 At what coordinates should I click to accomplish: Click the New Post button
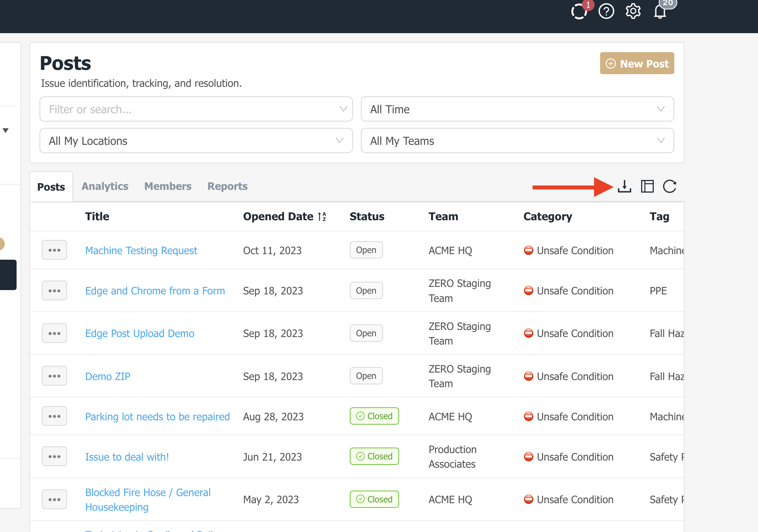(637, 64)
